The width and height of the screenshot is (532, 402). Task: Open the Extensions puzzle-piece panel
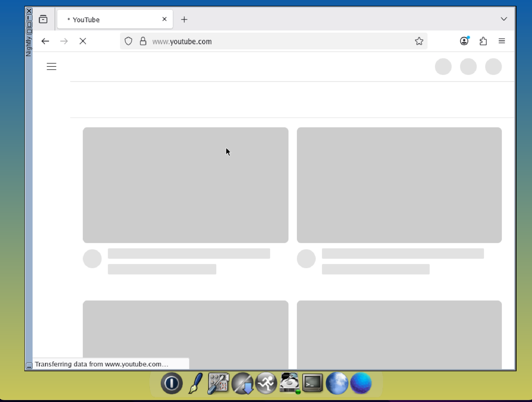(x=483, y=41)
